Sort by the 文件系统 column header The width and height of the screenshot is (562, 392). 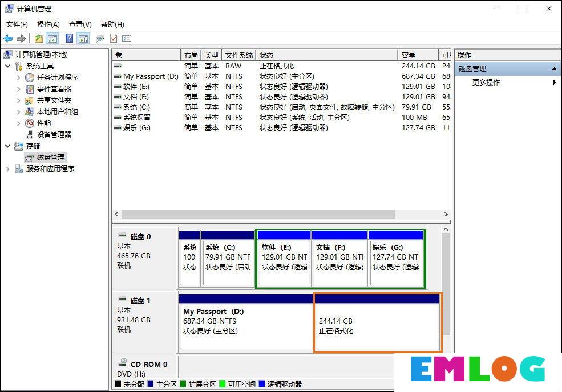pos(238,55)
